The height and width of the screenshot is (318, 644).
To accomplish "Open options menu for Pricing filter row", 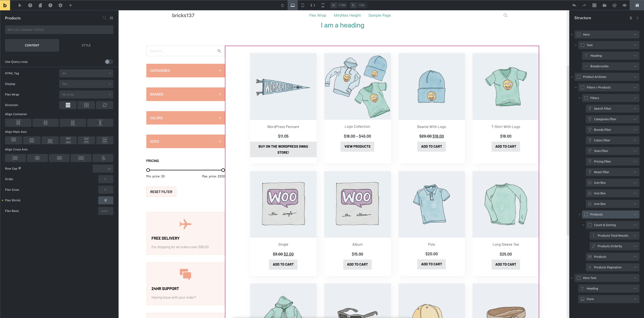I will [x=635, y=161].
